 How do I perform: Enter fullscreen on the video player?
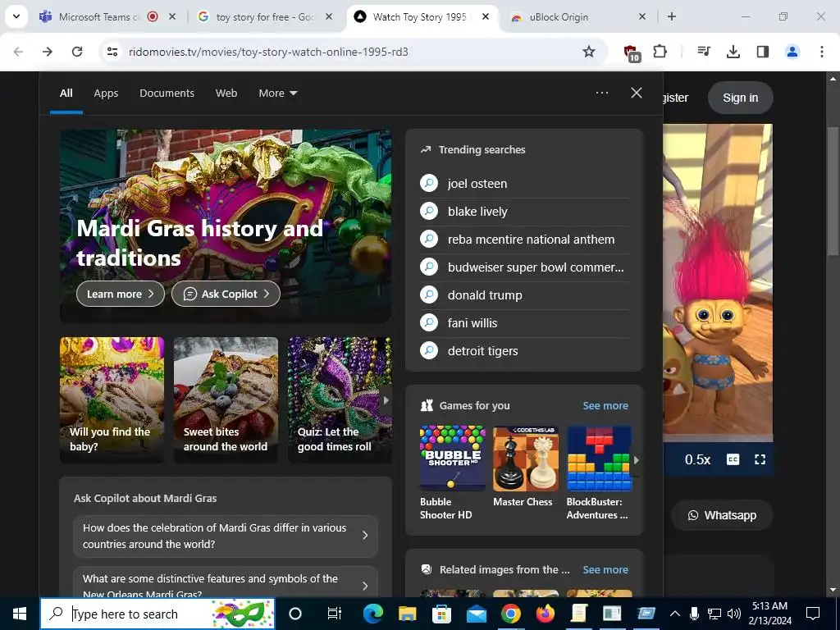[760, 459]
